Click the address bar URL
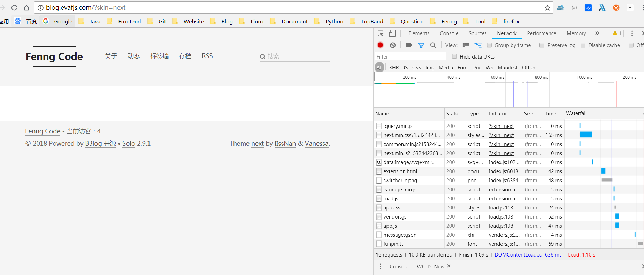This screenshot has height=275, width=644. [85, 8]
